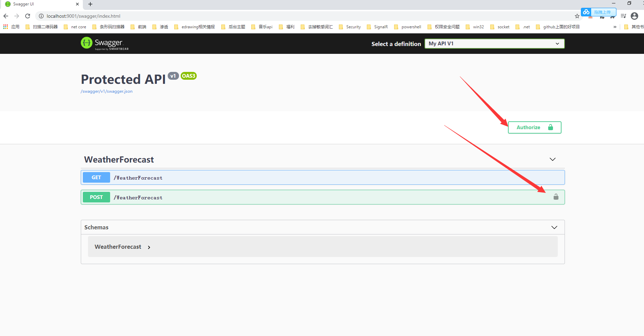This screenshot has width=644, height=336.
Task: Open the Chrome profile avatar icon
Action: click(634, 16)
